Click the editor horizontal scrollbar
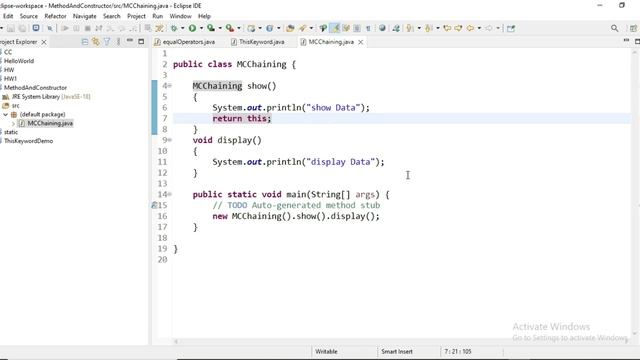Image resolution: width=640 pixels, height=360 pixels. coord(401,341)
